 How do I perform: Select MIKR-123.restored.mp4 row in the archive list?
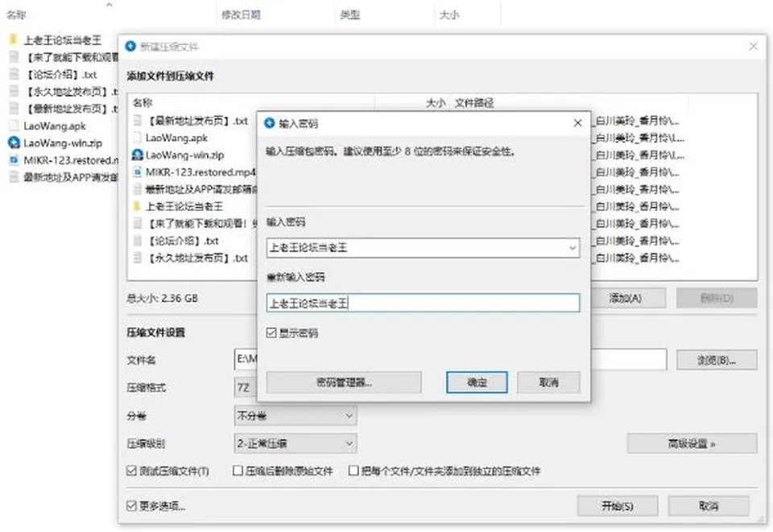click(x=195, y=172)
